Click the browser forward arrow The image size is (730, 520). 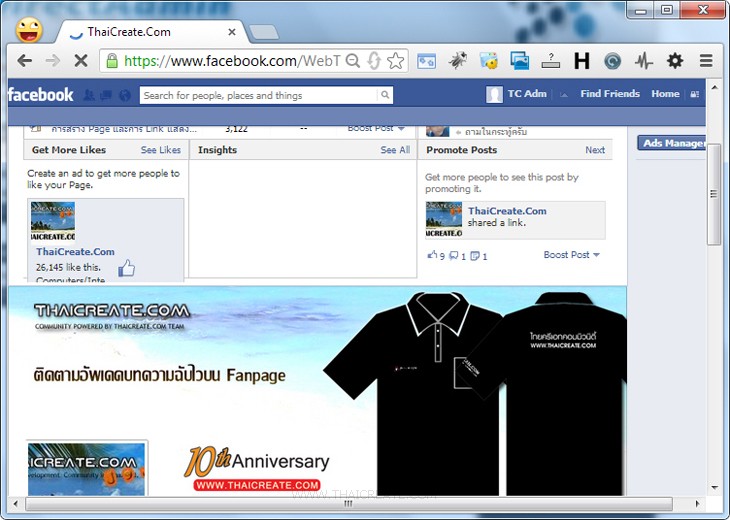(53, 61)
